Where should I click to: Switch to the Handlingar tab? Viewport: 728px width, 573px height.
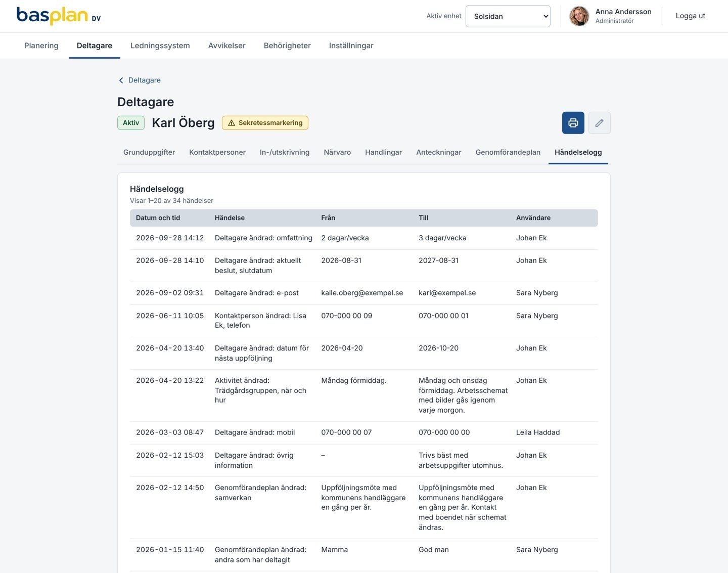[384, 152]
